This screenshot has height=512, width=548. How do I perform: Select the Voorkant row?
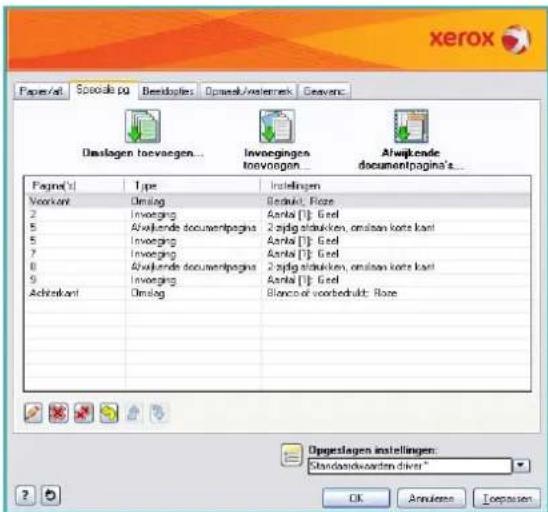278,201
